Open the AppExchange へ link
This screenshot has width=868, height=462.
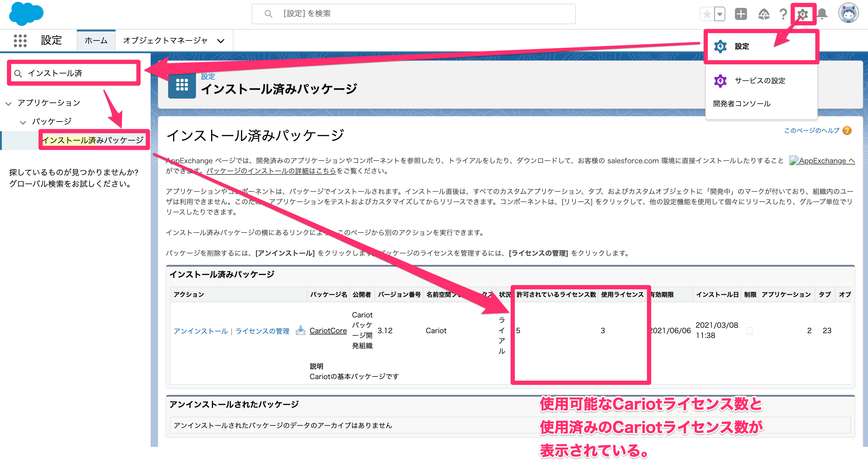click(x=822, y=161)
